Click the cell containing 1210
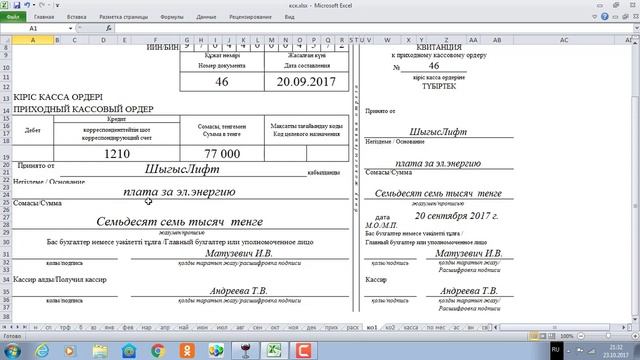640x360 pixels. click(x=117, y=153)
